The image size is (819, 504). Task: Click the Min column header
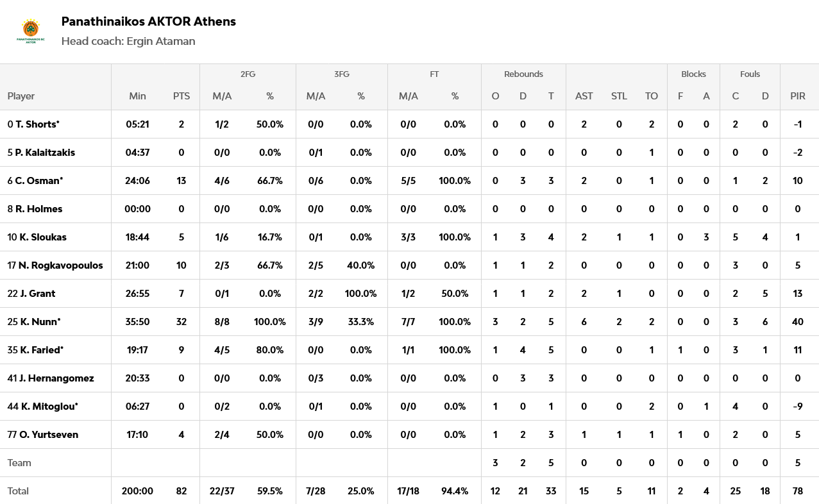click(x=137, y=96)
